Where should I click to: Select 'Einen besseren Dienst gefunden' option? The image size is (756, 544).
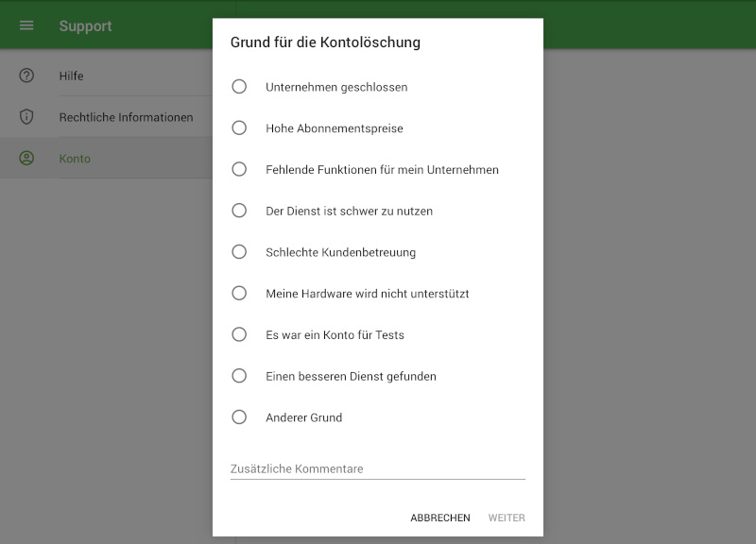pyautogui.click(x=239, y=376)
